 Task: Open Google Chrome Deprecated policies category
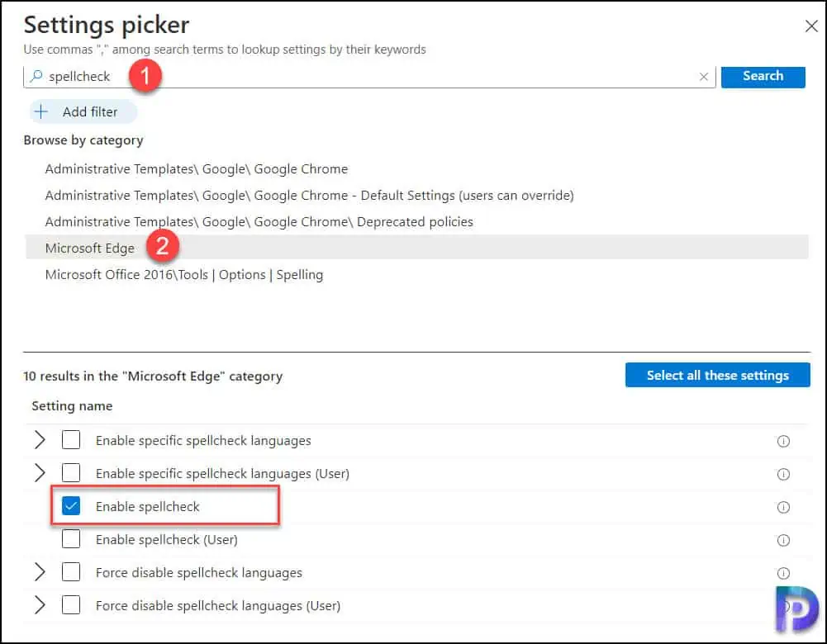pyautogui.click(x=259, y=222)
